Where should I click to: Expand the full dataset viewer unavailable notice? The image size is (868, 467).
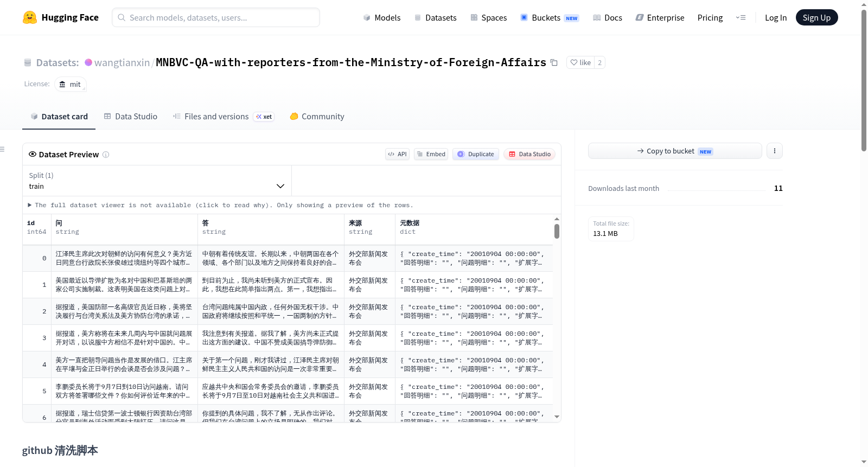point(220,205)
